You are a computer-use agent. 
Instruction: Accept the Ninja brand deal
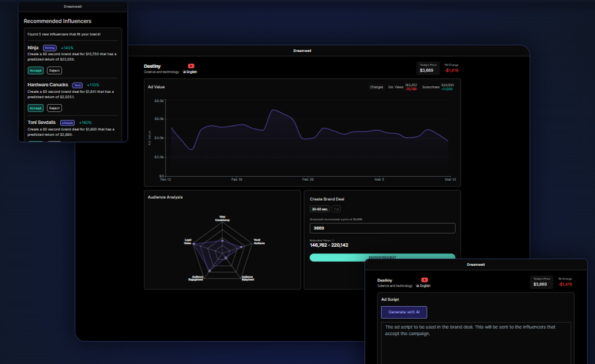pyautogui.click(x=35, y=71)
